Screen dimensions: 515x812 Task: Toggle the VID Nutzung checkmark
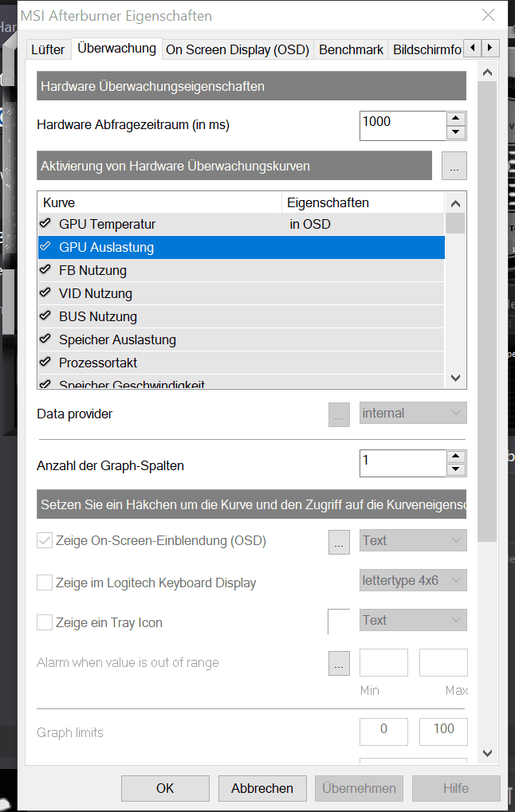pyautogui.click(x=45, y=293)
